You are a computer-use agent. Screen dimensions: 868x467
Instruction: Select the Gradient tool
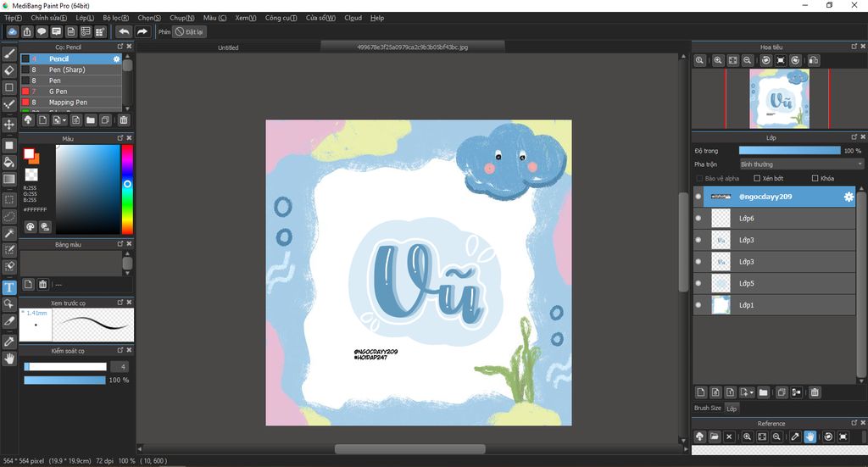point(8,179)
